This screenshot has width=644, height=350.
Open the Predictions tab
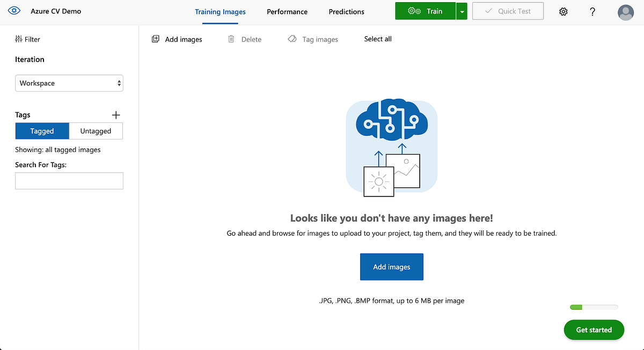(346, 11)
